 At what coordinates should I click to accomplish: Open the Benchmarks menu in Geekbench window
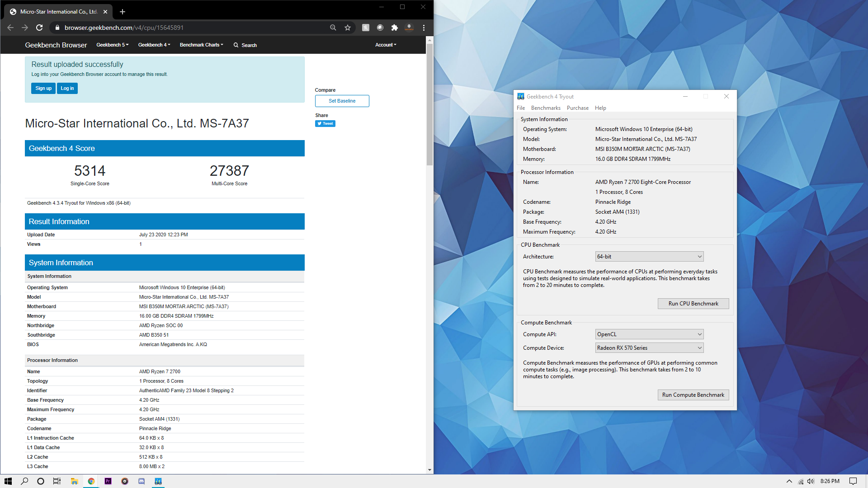(546, 108)
